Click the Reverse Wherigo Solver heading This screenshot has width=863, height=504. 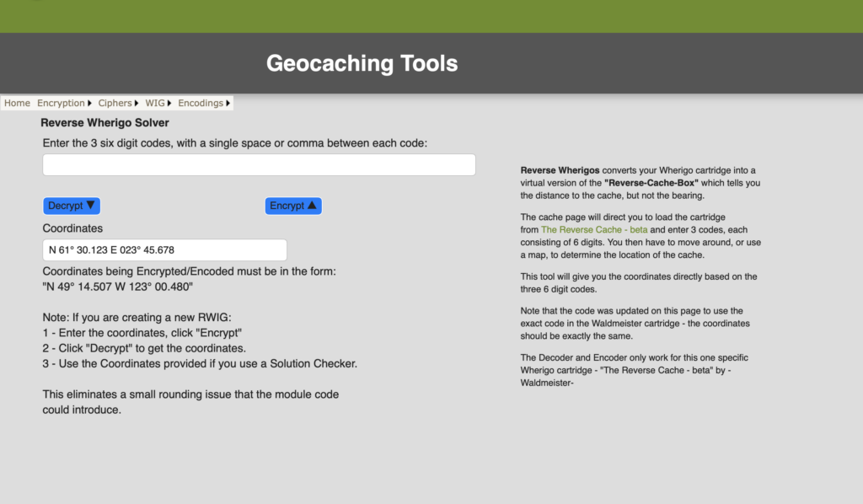[105, 123]
